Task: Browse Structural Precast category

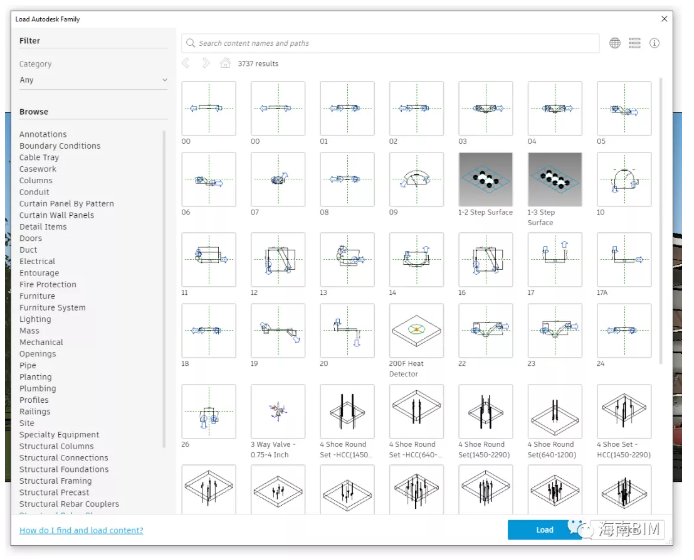Action: (54, 492)
